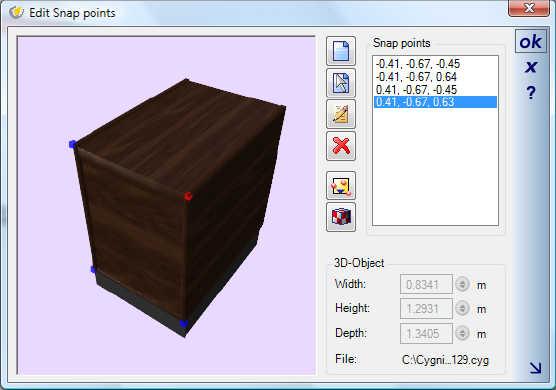Click the snap points display picture icon
Image resolution: width=556 pixels, height=390 pixels.
[x=341, y=186]
